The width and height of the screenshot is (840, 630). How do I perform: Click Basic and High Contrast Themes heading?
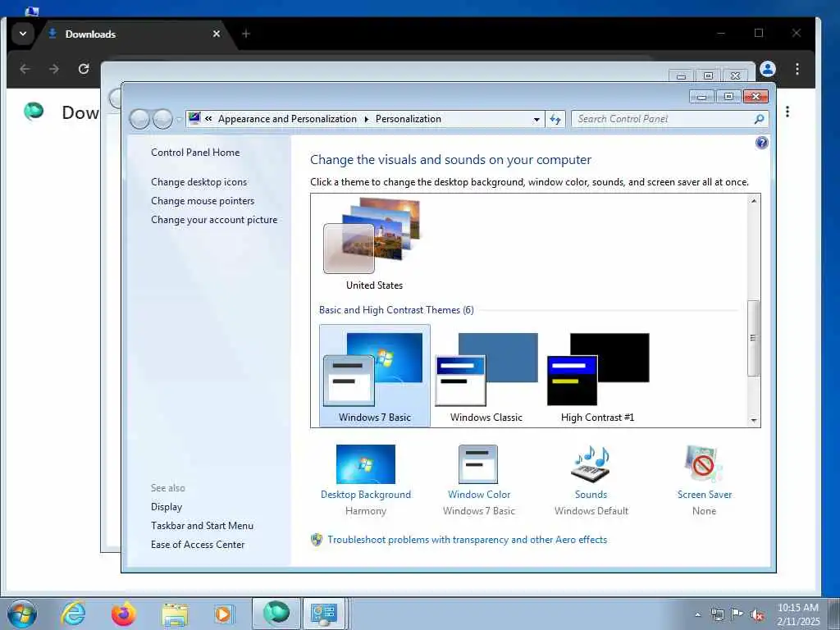tap(396, 309)
